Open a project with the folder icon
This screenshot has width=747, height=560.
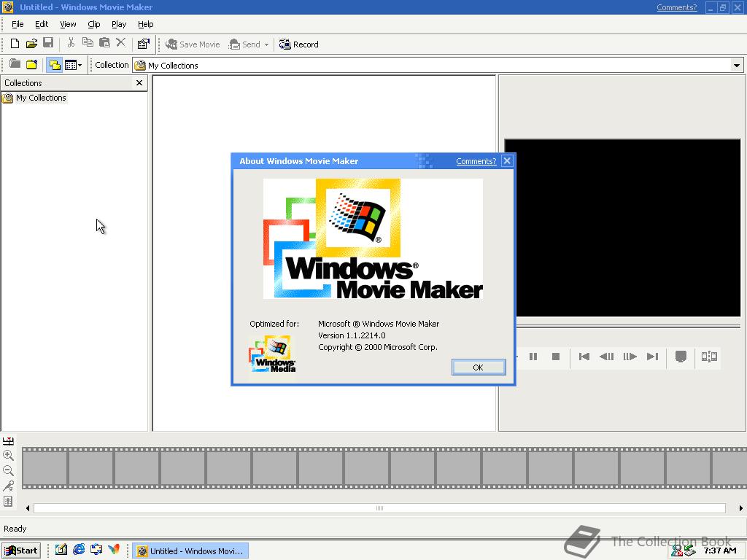pyautogui.click(x=31, y=44)
